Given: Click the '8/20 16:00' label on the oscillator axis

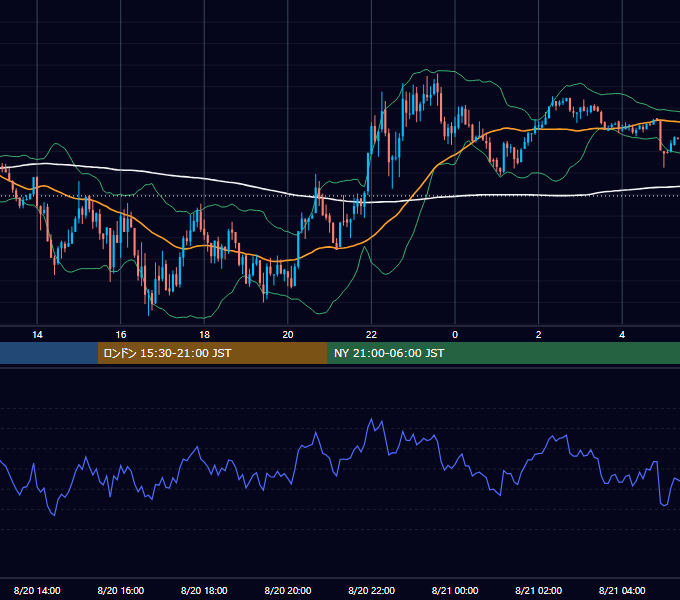Looking at the screenshot, I should [121, 591].
